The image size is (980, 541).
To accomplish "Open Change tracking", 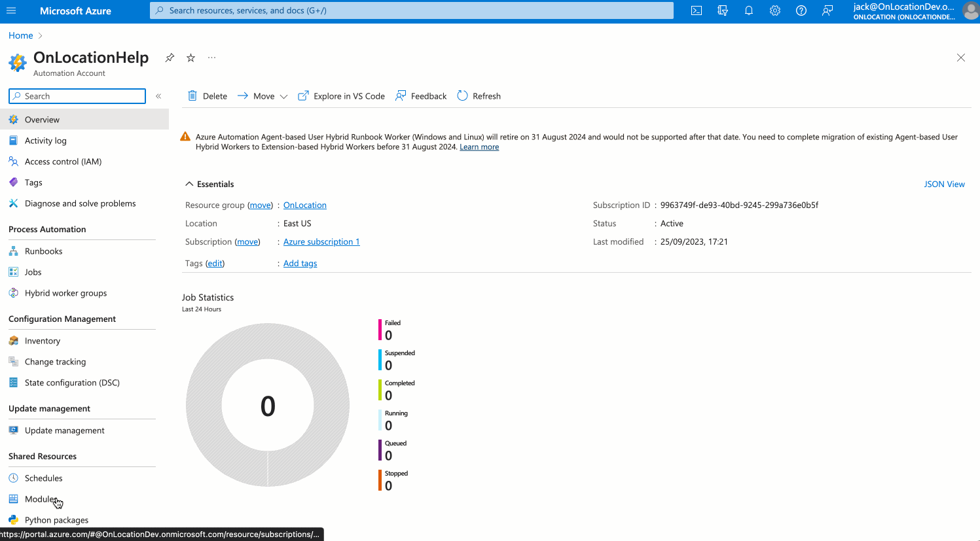I will point(84,362).
